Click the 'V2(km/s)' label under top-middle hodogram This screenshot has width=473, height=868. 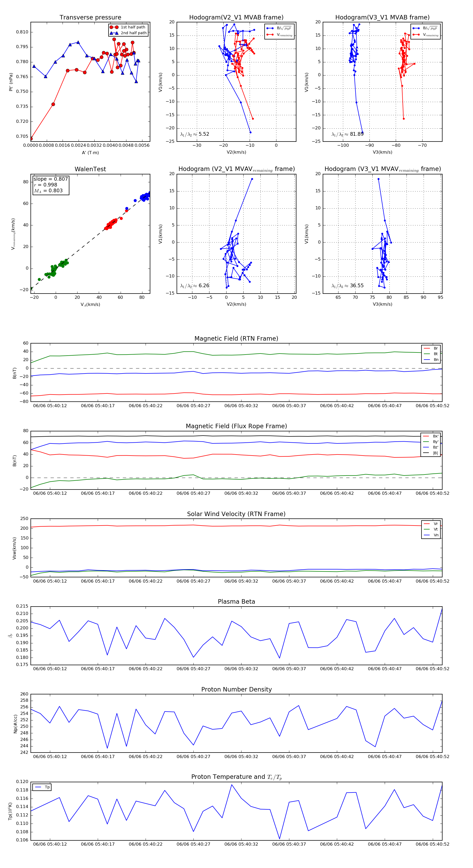(236, 152)
